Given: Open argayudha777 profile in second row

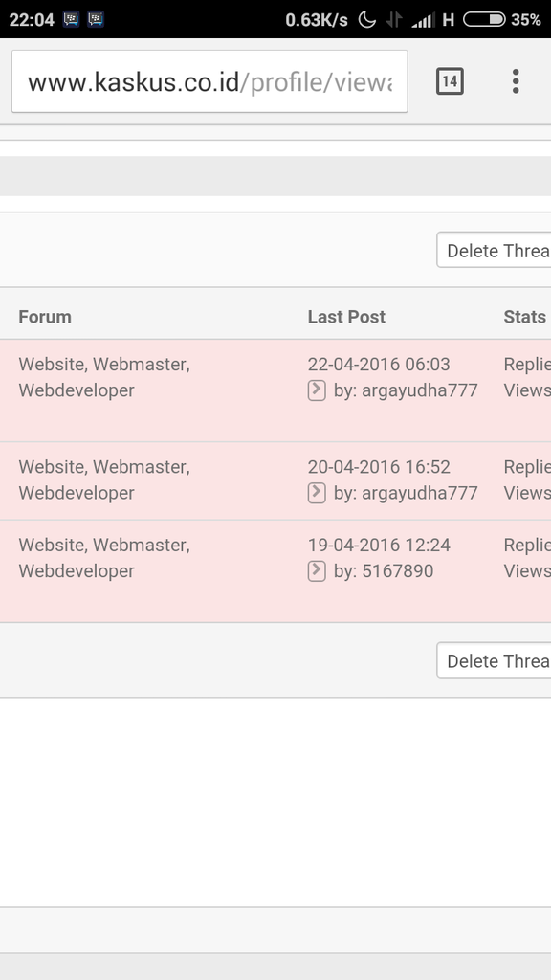Looking at the screenshot, I should [419, 493].
